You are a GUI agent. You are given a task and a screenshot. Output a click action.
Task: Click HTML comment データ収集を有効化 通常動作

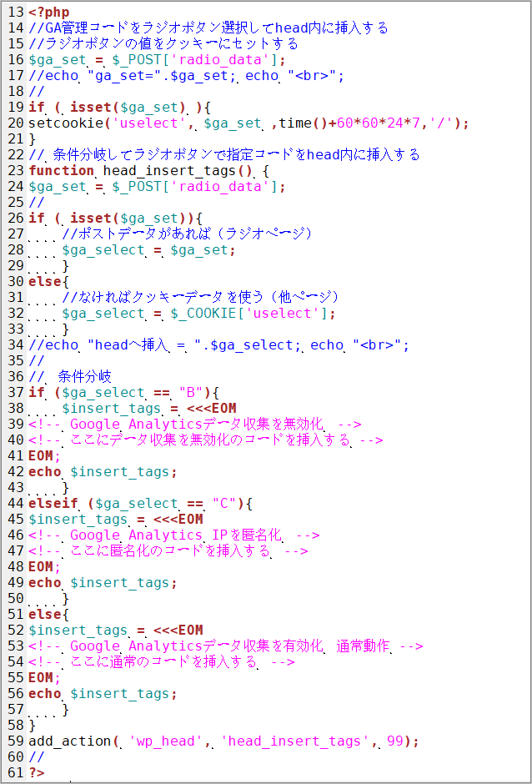pyautogui.click(x=226, y=646)
